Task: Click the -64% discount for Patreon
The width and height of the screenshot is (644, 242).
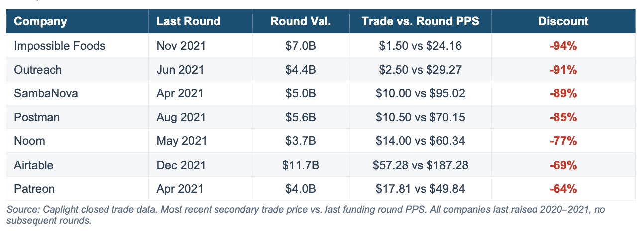Action: point(563,189)
